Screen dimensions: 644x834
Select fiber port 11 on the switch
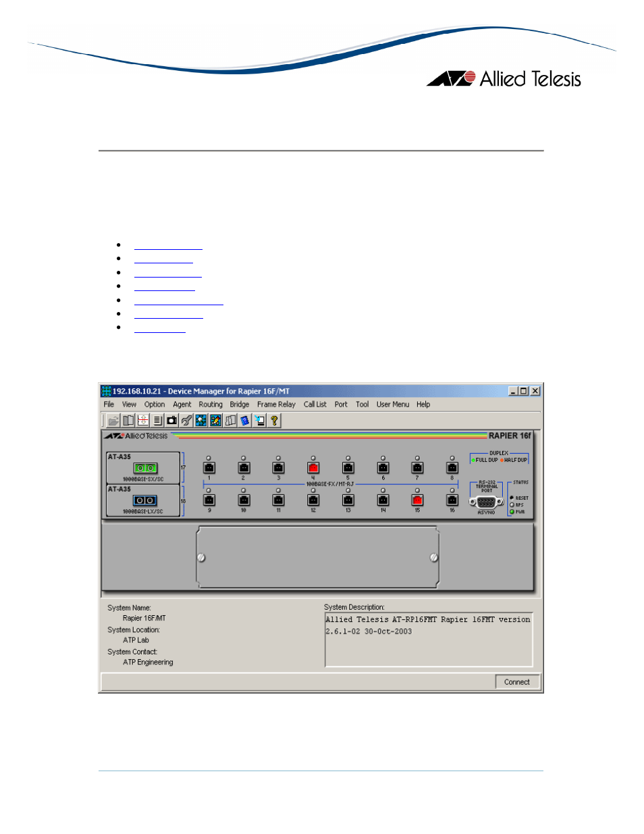point(278,500)
